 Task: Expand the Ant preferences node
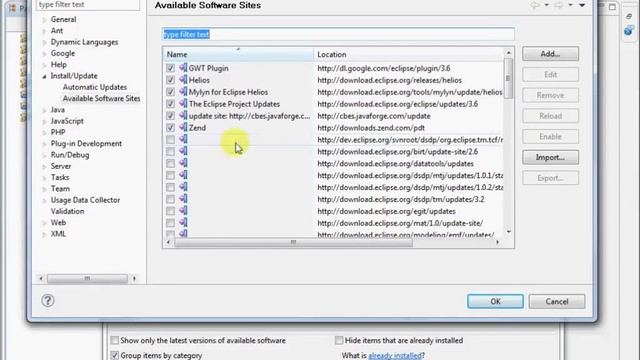[44, 31]
